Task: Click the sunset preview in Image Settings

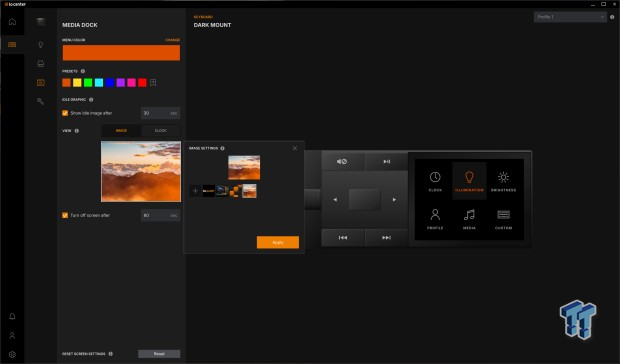Action: coord(244,167)
